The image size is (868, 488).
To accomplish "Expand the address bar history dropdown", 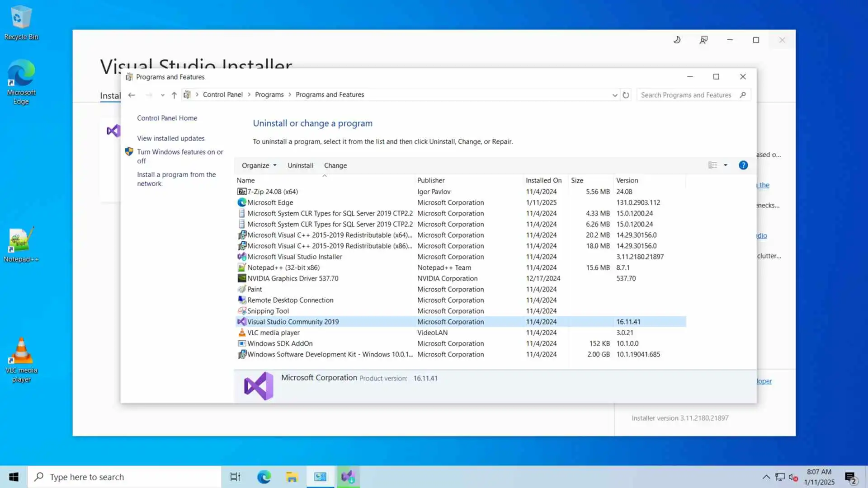I will point(614,95).
